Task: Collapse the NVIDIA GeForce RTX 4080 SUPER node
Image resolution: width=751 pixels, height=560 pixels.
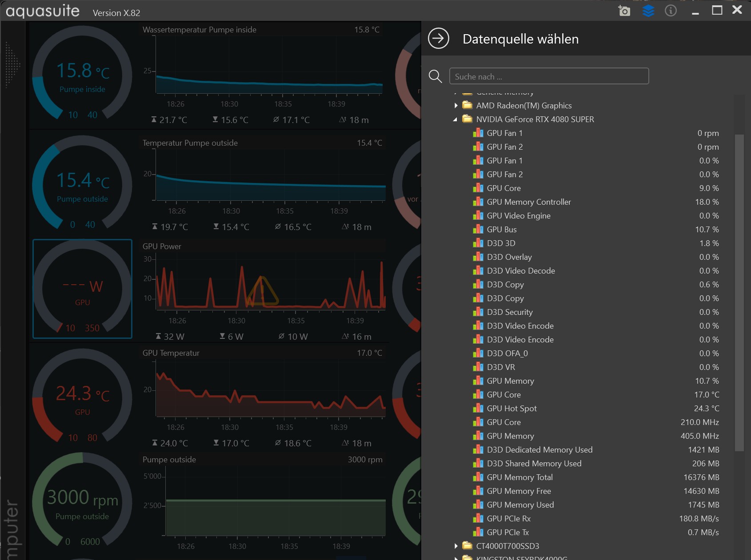Action: (x=455, y=119)
